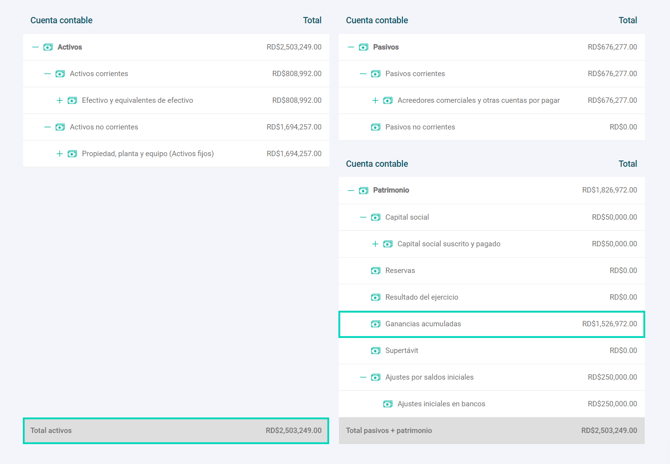Open the Capital social account label
670x464 pixels.
(407, 217)
